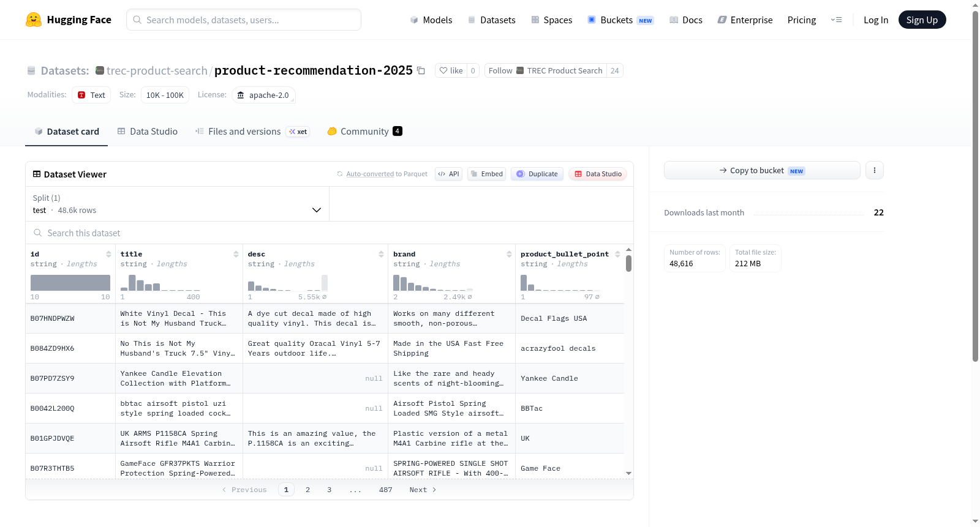This screenshot has width=980, height=527.
Task: Go to page 3 of the table
Action: (330, 490)
